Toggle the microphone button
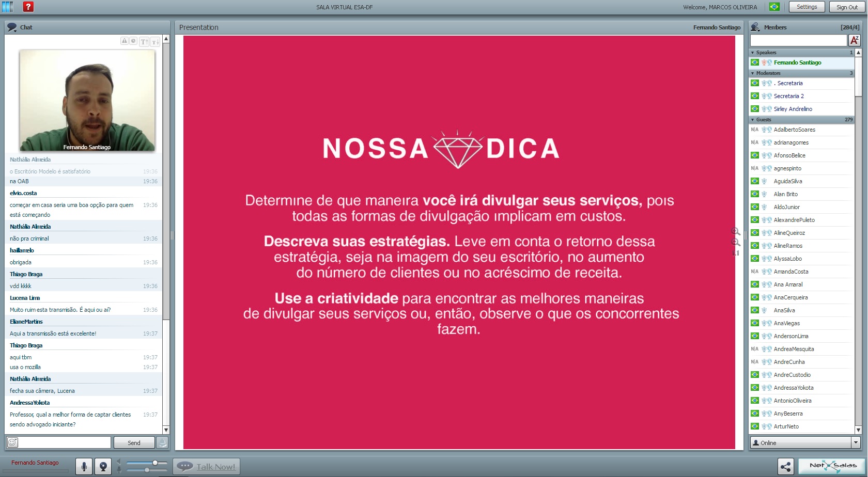Viewport: 868px width, 477px height. 84,467
